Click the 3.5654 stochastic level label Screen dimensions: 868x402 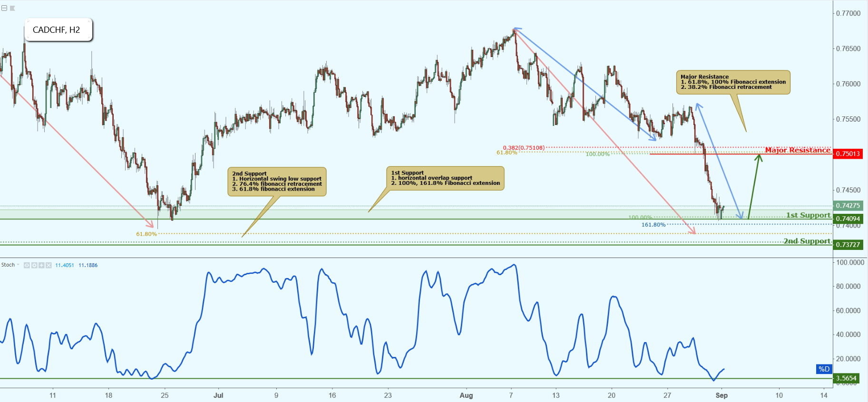(x=846, y=378)
